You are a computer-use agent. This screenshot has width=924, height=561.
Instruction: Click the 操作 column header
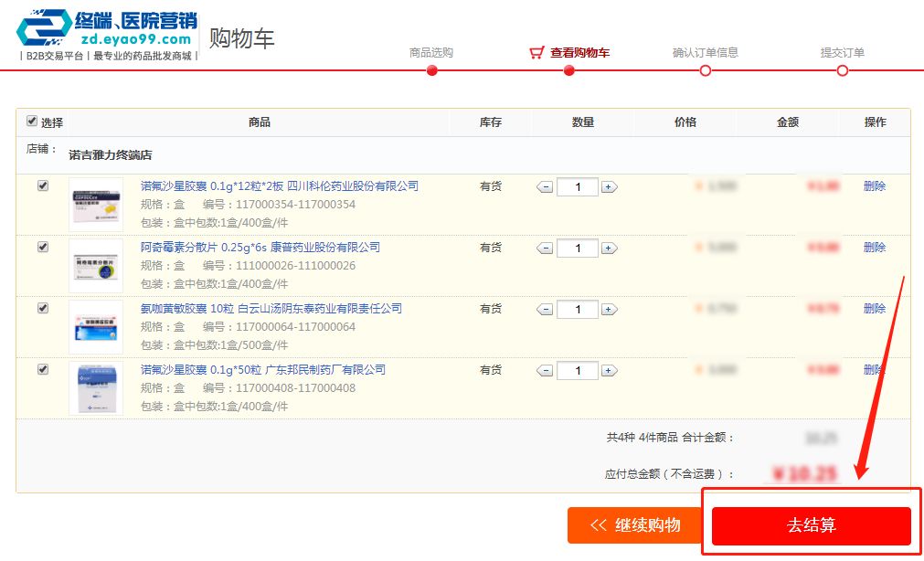point(875,122)
